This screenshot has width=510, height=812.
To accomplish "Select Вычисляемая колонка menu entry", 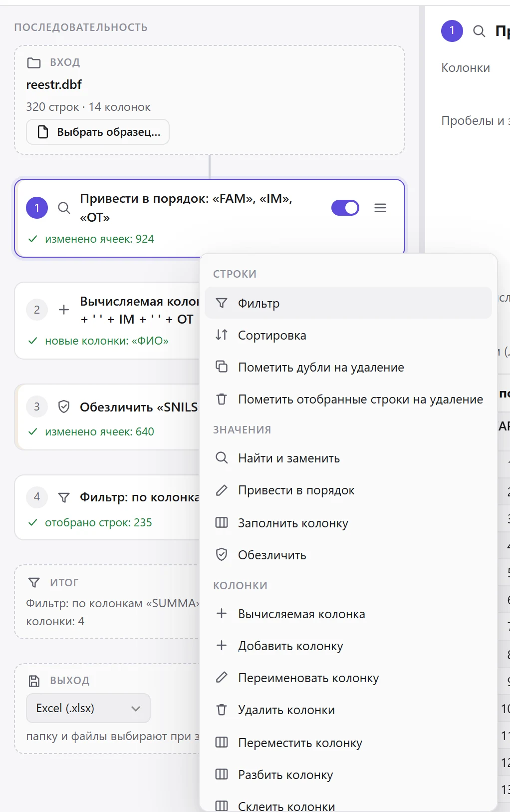I will click(348, 614).
